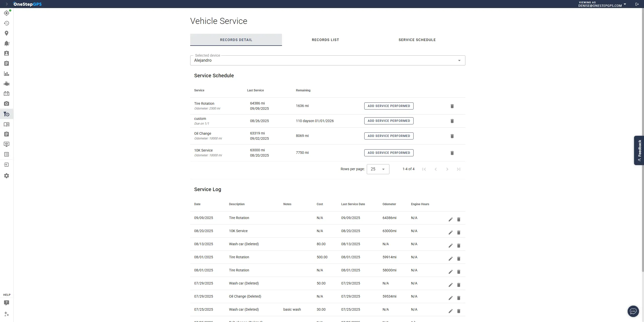Image resolution: width=644 pixels, height=322 pixels.
Task: Edit the 58000mi Tire Rotation log entry
Action: point(451,272)
